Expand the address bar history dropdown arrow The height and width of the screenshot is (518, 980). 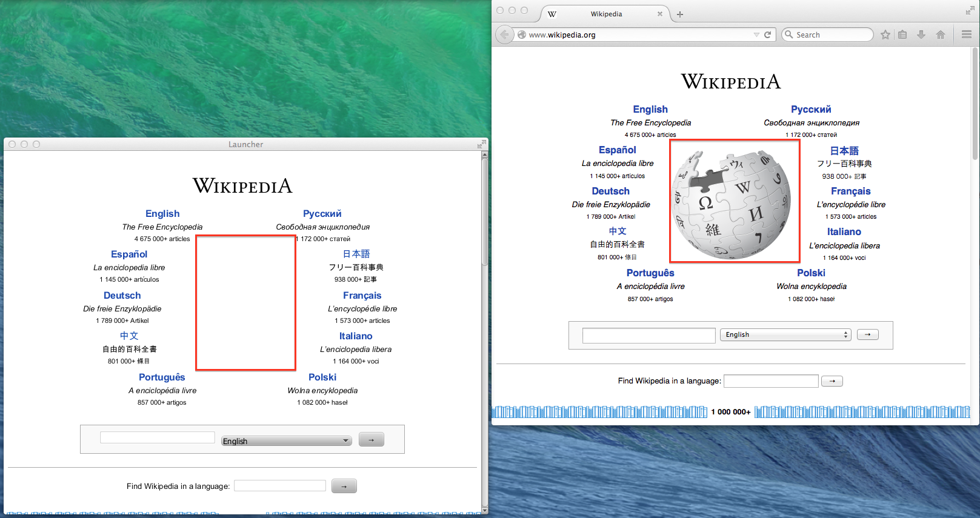click(x=756, y=35)
